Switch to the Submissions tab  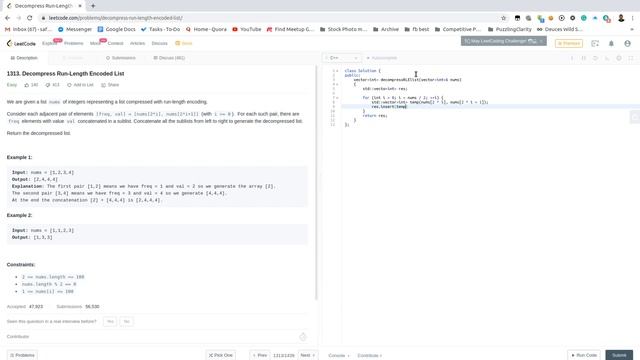point(121,58)
